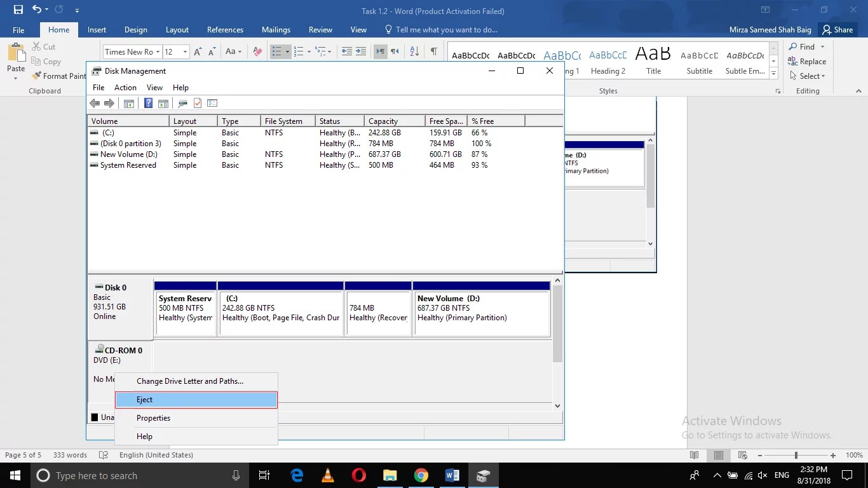
Task: Open the Action menu in Disk Management
Action: click(x=125, y=87)
